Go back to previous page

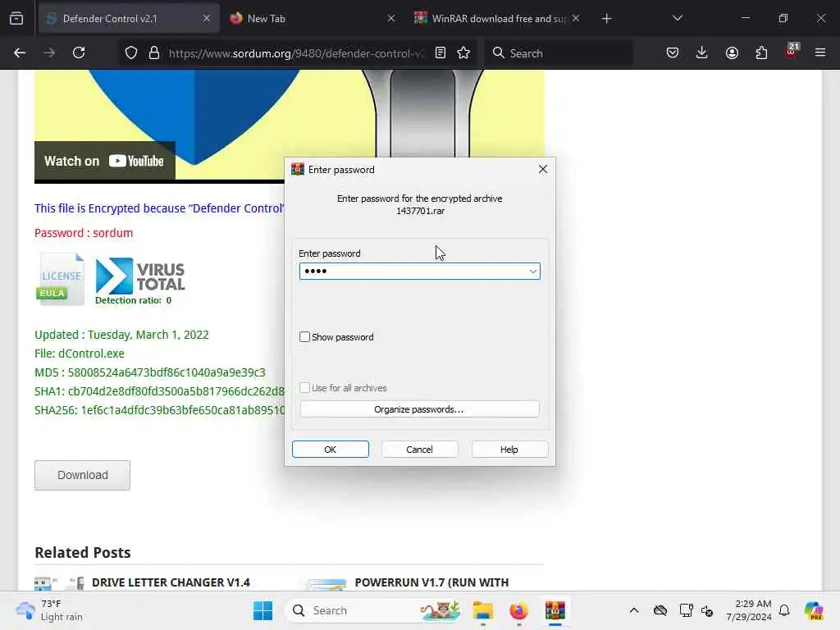click(x=20, y=52)
